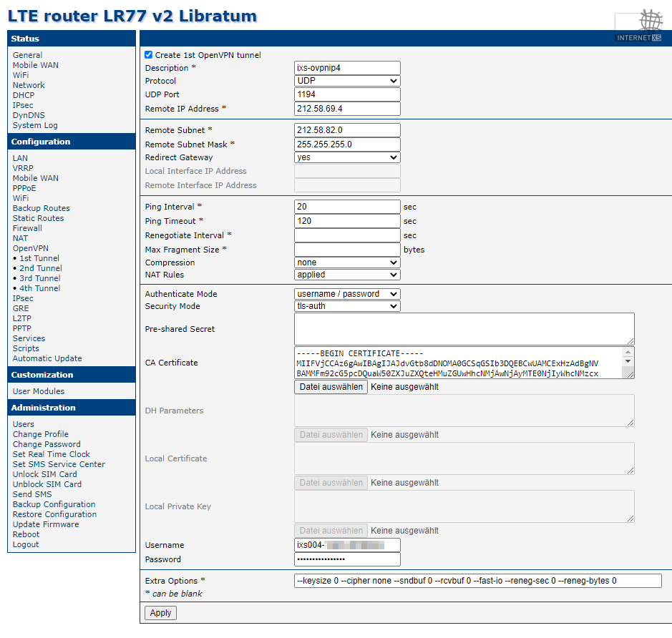Open the PPTP configuration page
This screenshot has width=672, height=638.
click(x=22, y=328)
